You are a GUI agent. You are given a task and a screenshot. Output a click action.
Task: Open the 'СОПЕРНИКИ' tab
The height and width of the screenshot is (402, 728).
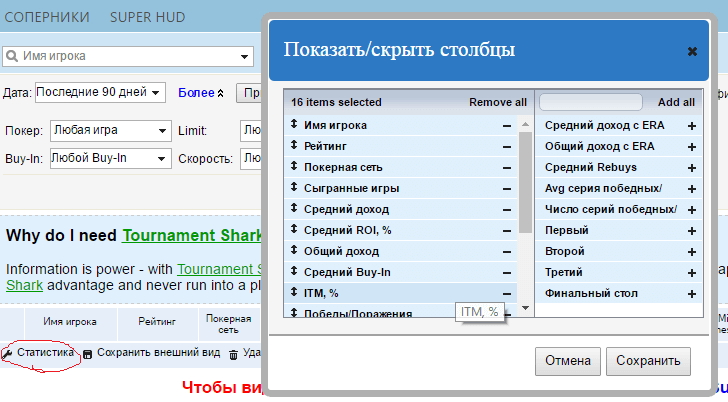pos(46,17)
